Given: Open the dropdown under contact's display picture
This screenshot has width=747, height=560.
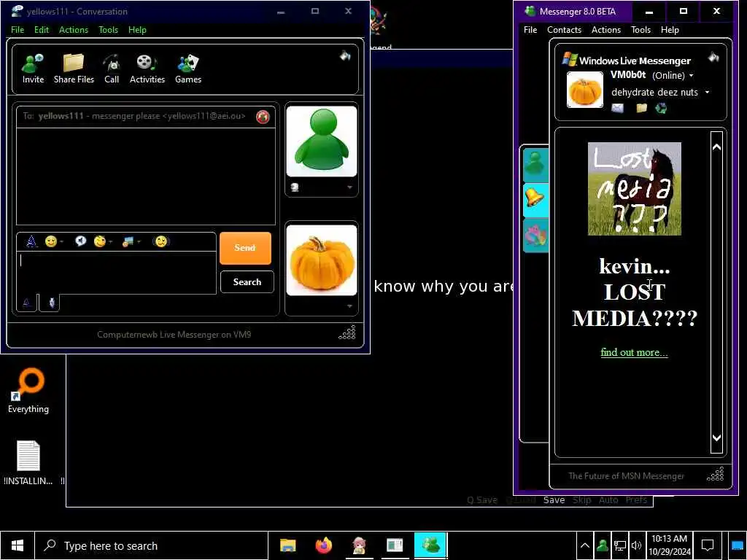Looking at the screenshot, I should pyautogui.click(x=349, y=187).
